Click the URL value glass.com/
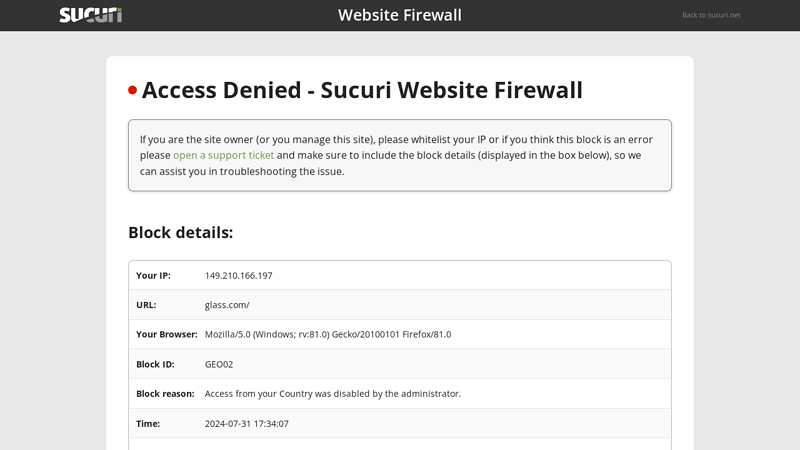 [227, 305]
